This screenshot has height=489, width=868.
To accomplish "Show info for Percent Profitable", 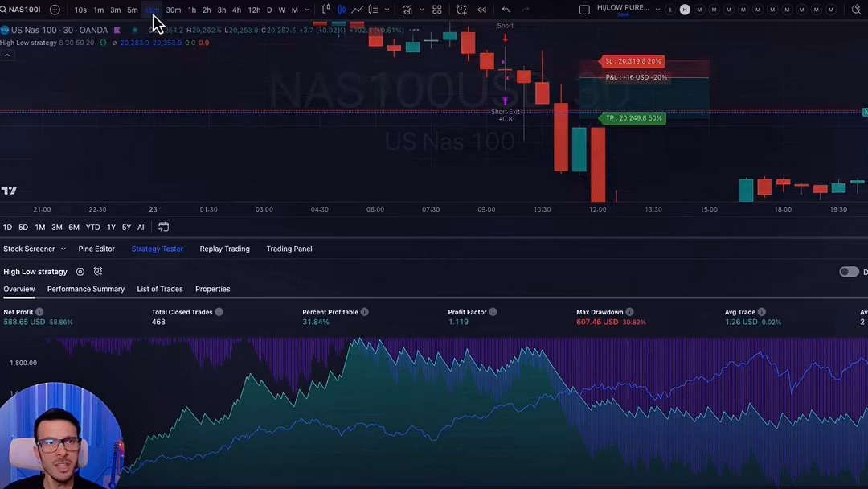I will (365, 312).
